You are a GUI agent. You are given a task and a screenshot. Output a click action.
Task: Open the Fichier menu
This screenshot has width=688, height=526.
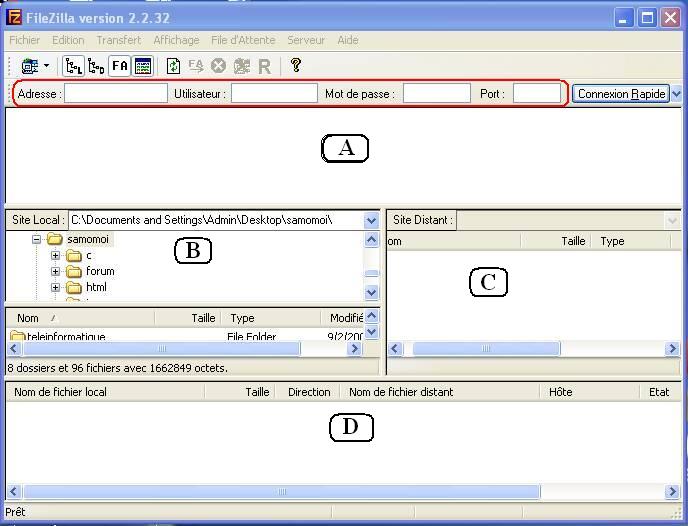25,40
